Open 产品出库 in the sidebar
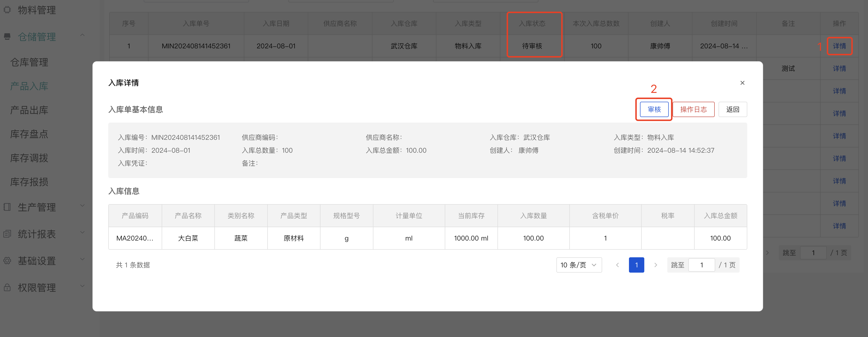This screenshot has width=868, height=337. tap(29, 110)
